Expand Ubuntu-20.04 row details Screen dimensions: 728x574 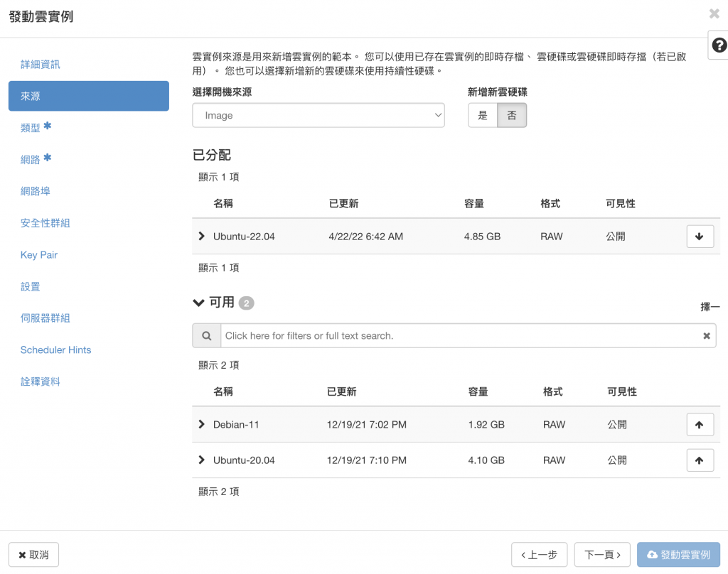(x=201, y=460)
